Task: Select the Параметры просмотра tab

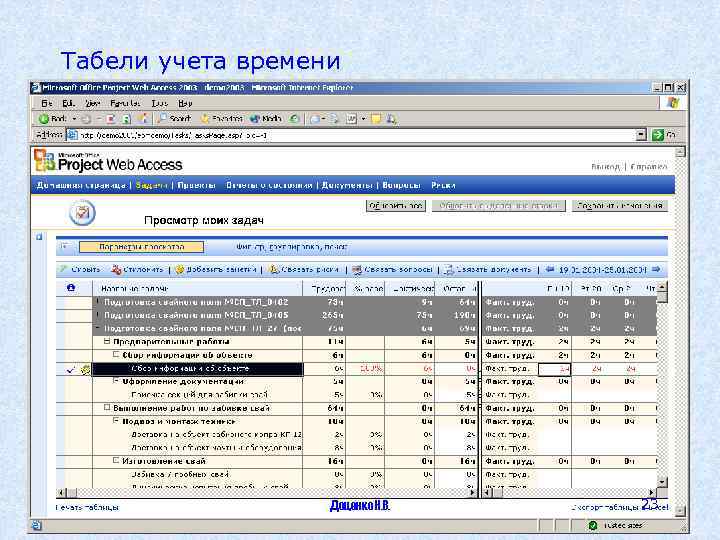Action: (141, 247)
